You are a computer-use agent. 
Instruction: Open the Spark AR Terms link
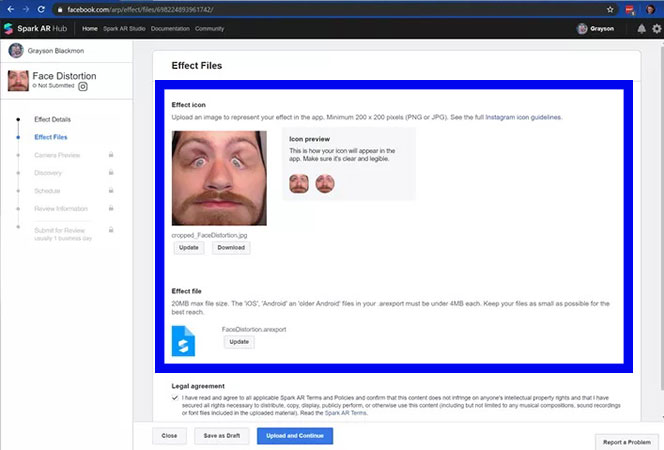346,413
